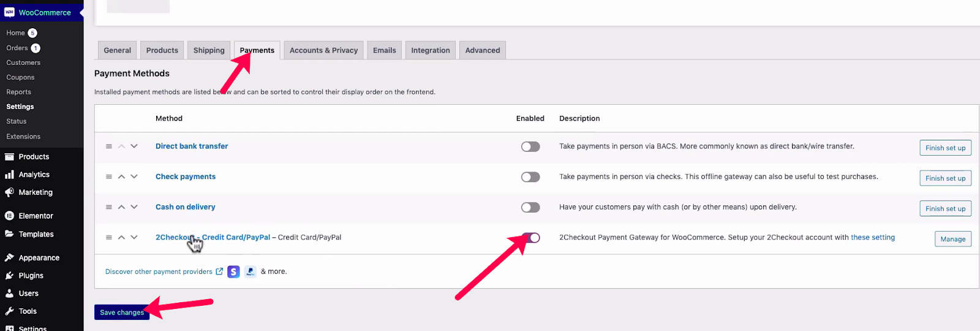
Task: Click Finish set up for Check payments
Action: [x=945, y=178]
